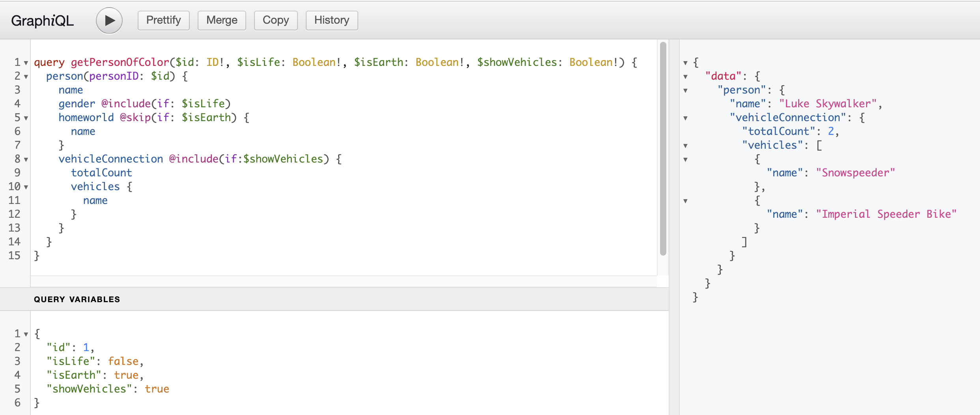Collapse person block fold arrow on line 2
Screen dimensions: 980x415
(26, 77)
